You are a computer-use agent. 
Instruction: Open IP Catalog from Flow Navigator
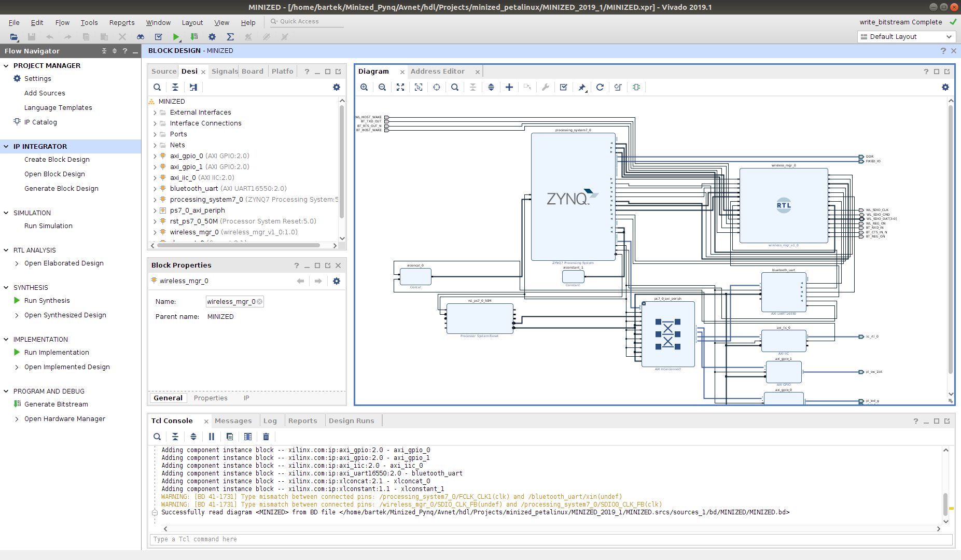tap(40, 122)
